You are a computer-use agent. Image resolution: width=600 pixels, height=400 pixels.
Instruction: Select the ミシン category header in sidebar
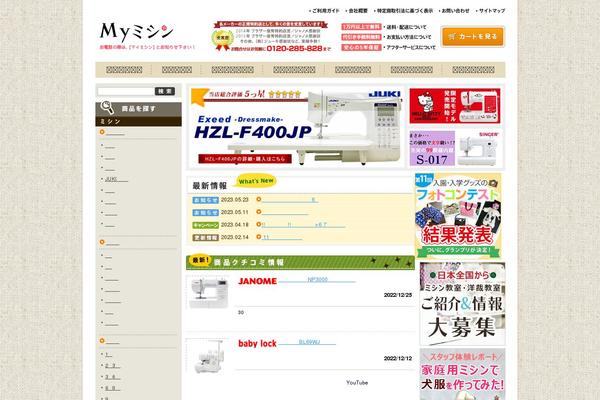tap(138, 121)
